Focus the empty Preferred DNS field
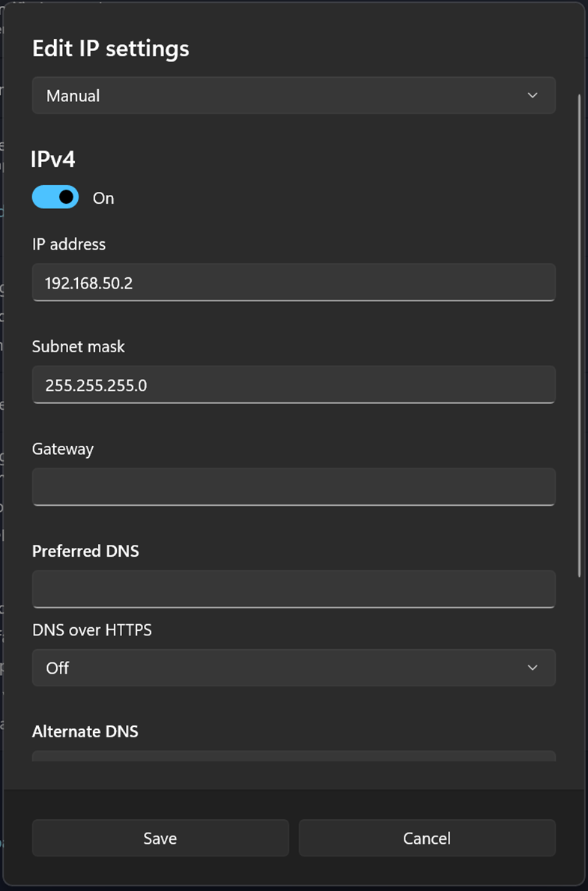Image resolution: width=588 pixels, height=891 pixels. [x=293, y=589]
